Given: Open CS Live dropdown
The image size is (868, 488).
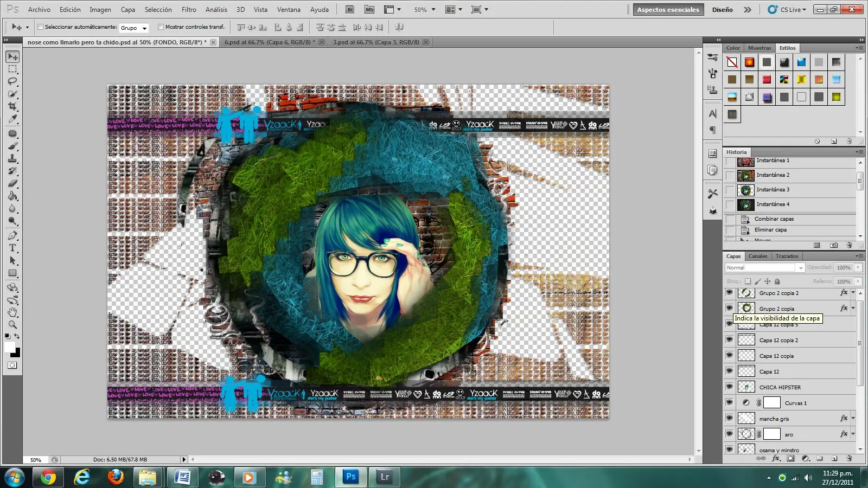Looking at the screenshot, I should 787,10.
